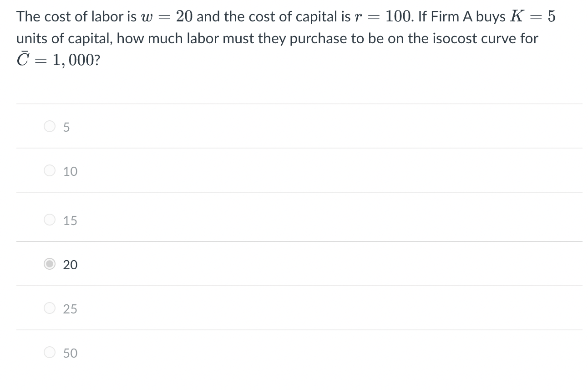
Task: Select the radio button for answer 15
Action: click(50, 220)
